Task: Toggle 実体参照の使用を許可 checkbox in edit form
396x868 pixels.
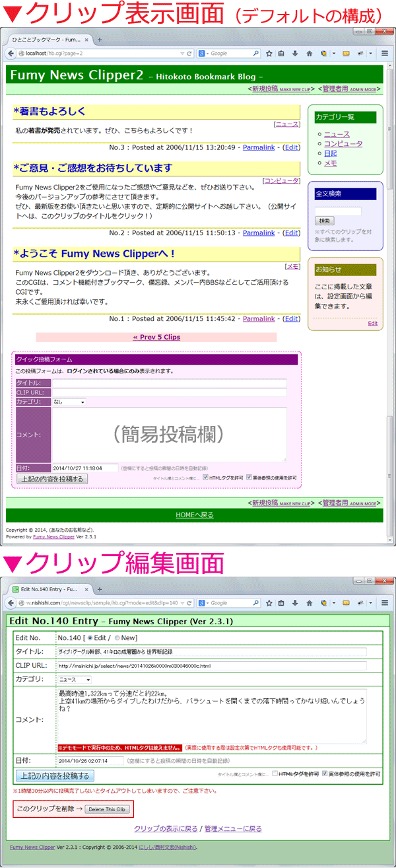Action: [324, 774]
